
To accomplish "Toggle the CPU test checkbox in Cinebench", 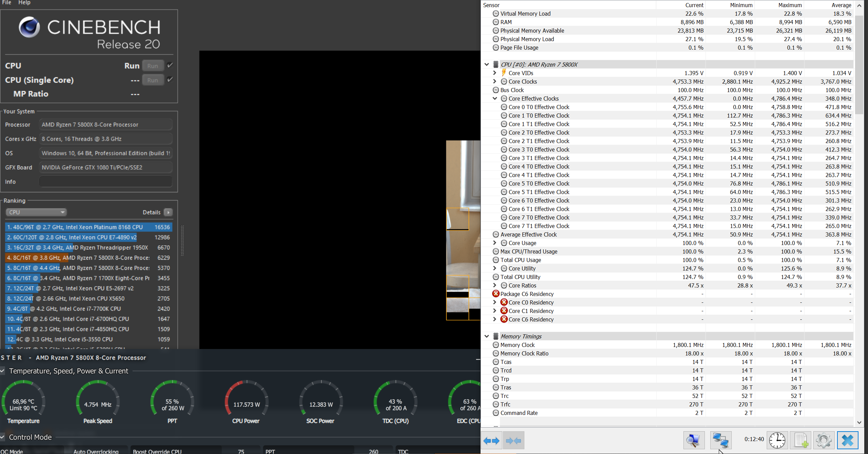I will click(170, 65).
